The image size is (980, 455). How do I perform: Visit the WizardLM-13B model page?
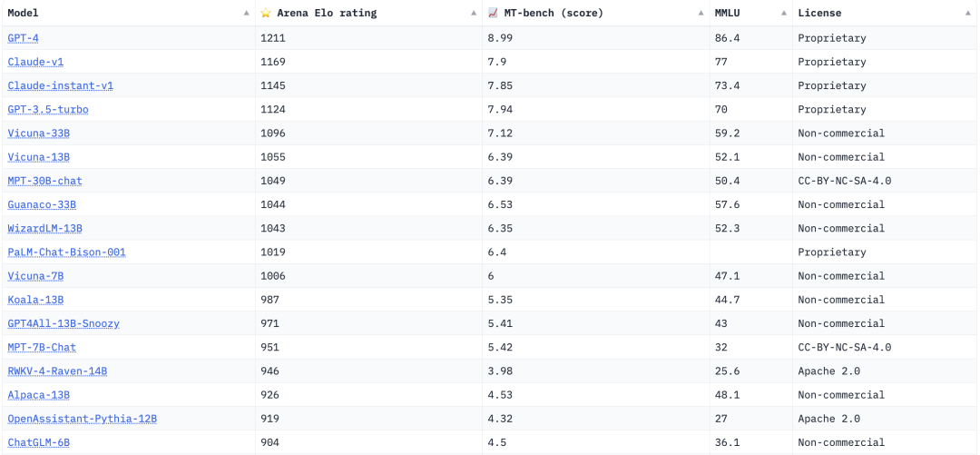pyautogui.click(x=44, y=228)
